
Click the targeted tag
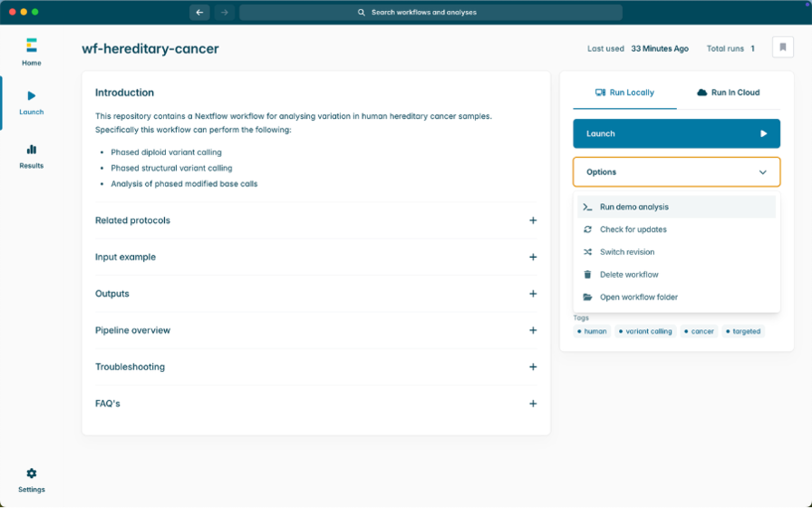point(743,331)
